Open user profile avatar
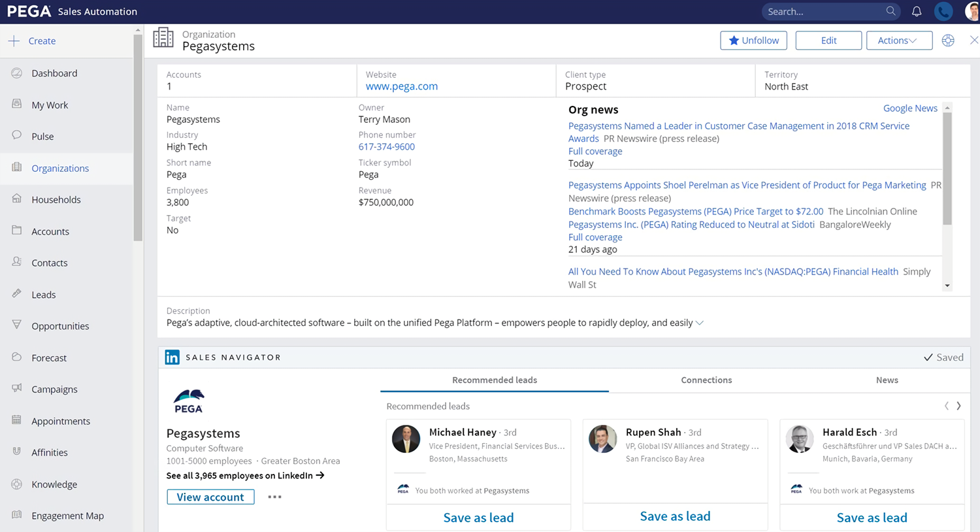The image size is (980, 532). pos(972,12)
